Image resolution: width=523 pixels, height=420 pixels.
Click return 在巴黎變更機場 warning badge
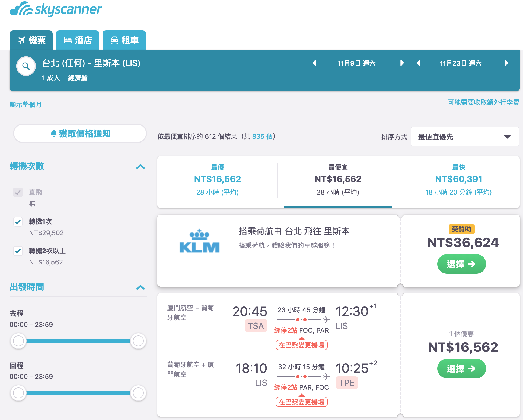point(301,402)
